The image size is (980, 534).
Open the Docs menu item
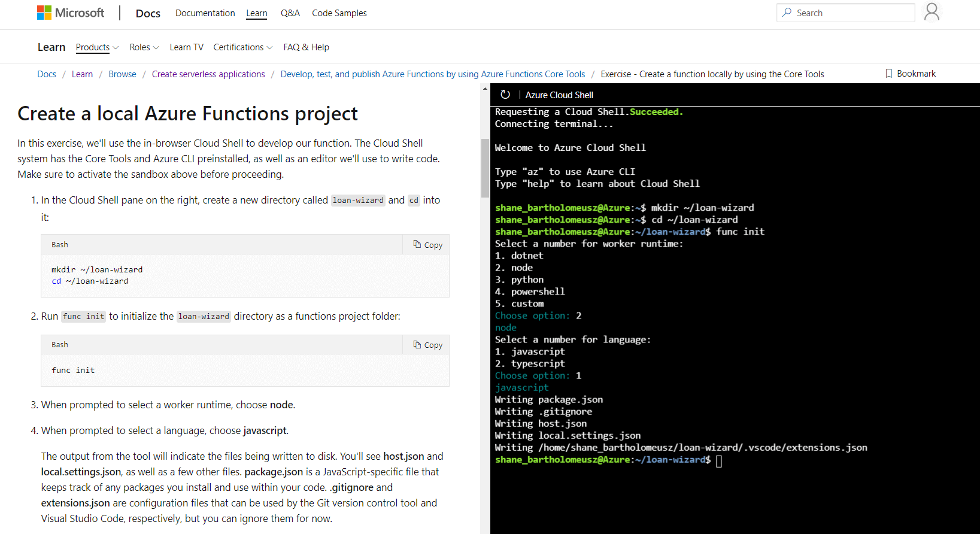click(x=148, y=13)
